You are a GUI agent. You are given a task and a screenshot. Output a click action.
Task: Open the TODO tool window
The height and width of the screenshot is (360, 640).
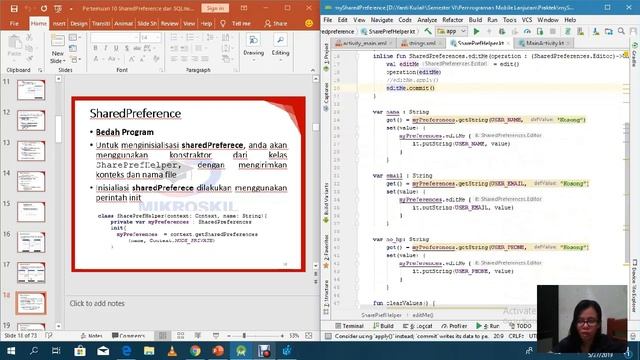520,326
